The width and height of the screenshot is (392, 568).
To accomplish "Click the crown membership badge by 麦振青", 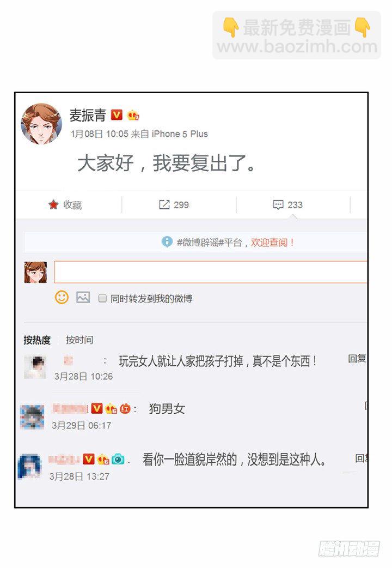I will coord(133,115).
